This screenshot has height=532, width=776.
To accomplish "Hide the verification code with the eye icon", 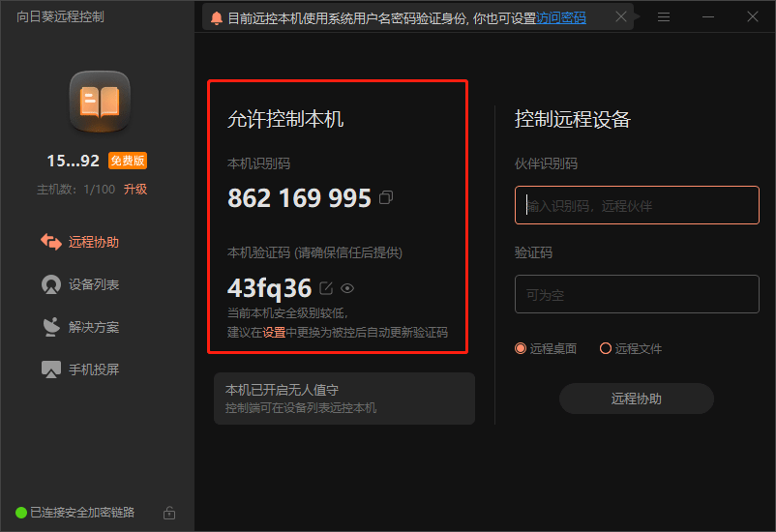I will [347, 288].
